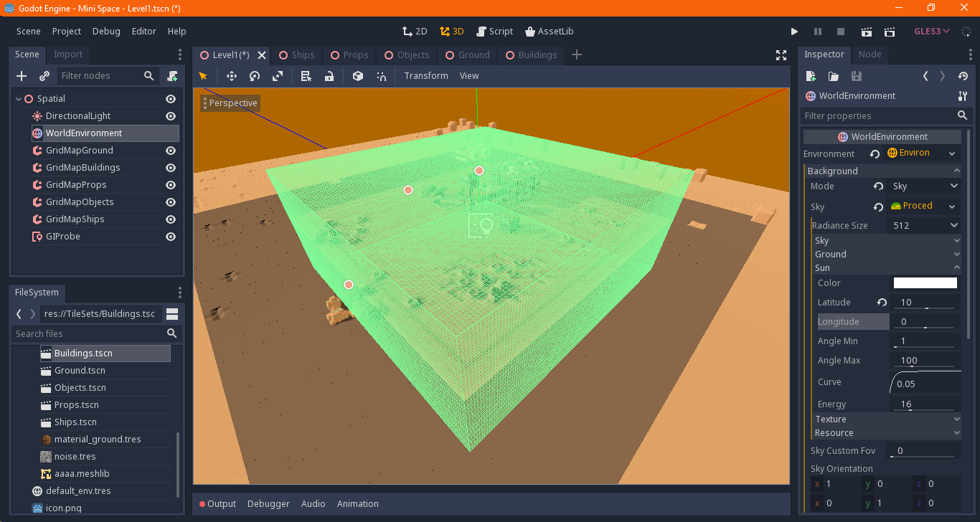Viewport: 980px width, 522px height.
Task: Switch to the 2D workspace
Action: 415,31
